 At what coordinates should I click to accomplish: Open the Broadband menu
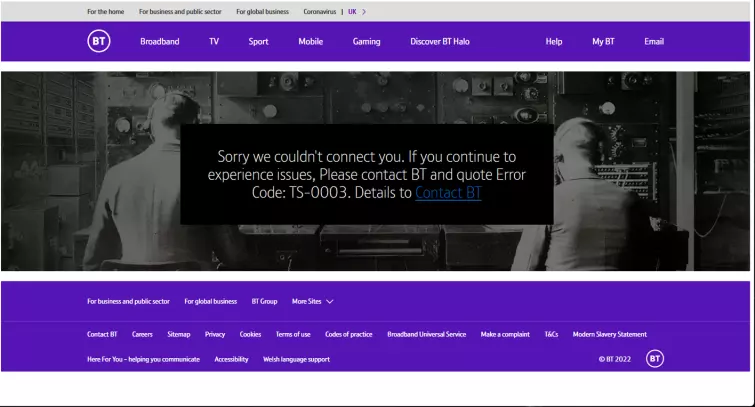[x=160, y=41]
